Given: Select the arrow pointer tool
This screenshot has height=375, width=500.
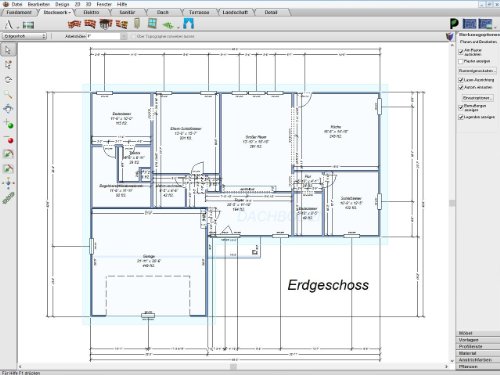Looking at the screenshot, I should coord(8,50).
